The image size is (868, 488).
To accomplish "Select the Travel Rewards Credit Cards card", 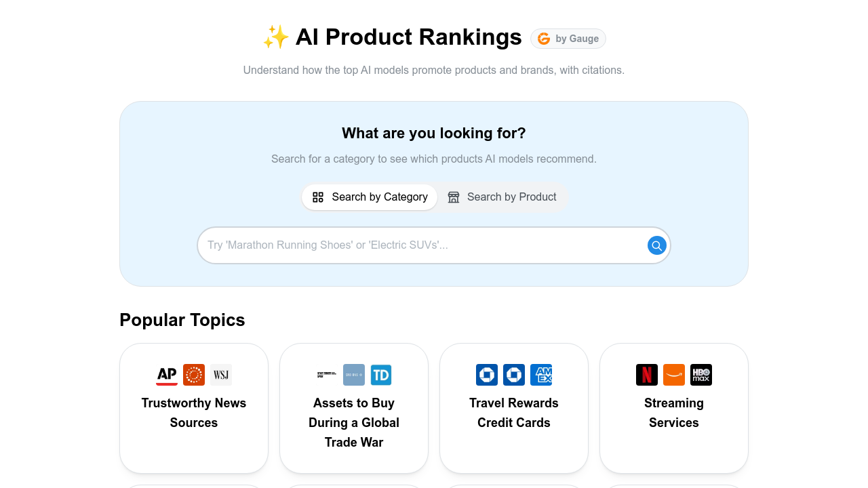I will [513, 408].
